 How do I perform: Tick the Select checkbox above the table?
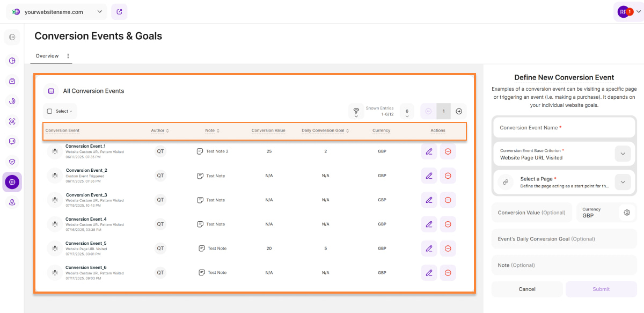(x=50, y=111)
